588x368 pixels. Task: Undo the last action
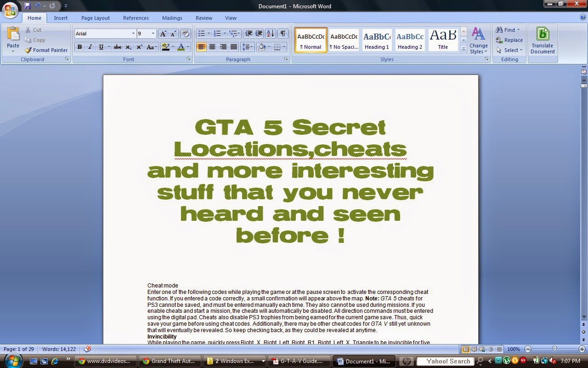point(38,6)
